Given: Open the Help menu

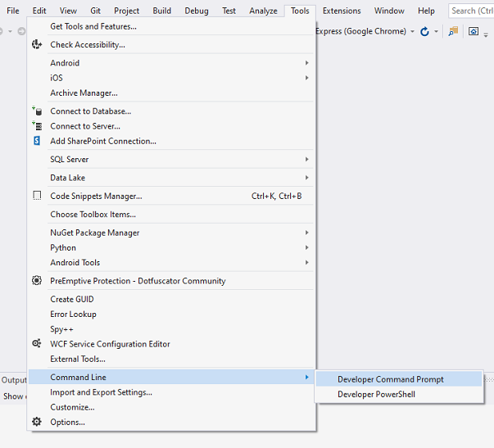Looking at the screenshot, I should tap(426, 11).
